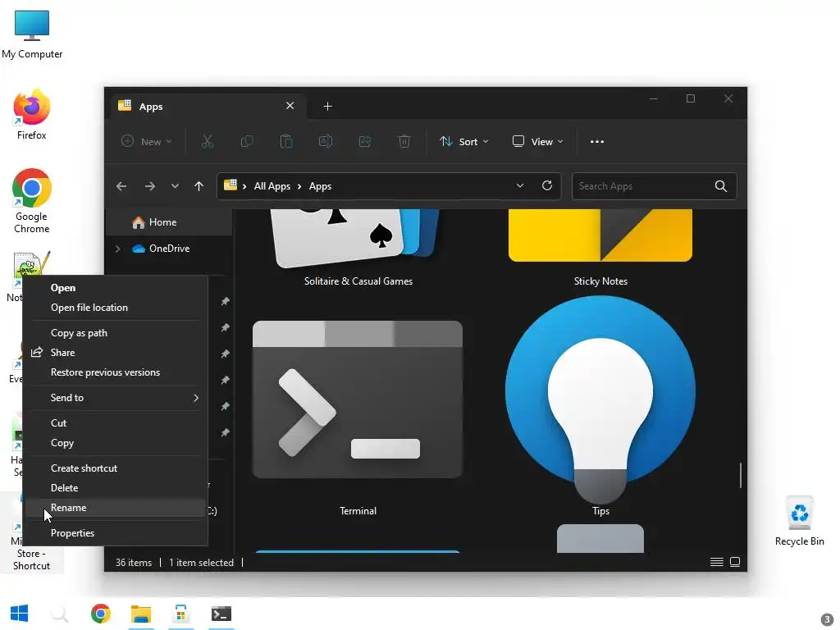Choose Delete in the context menu
840x630 pixels.
pyautogui.click(x=116, y=487)
